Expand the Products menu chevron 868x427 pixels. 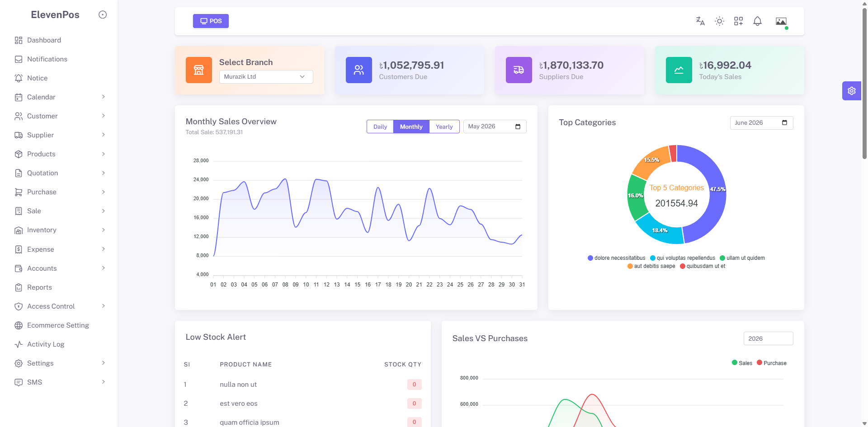tap(104, 154)
